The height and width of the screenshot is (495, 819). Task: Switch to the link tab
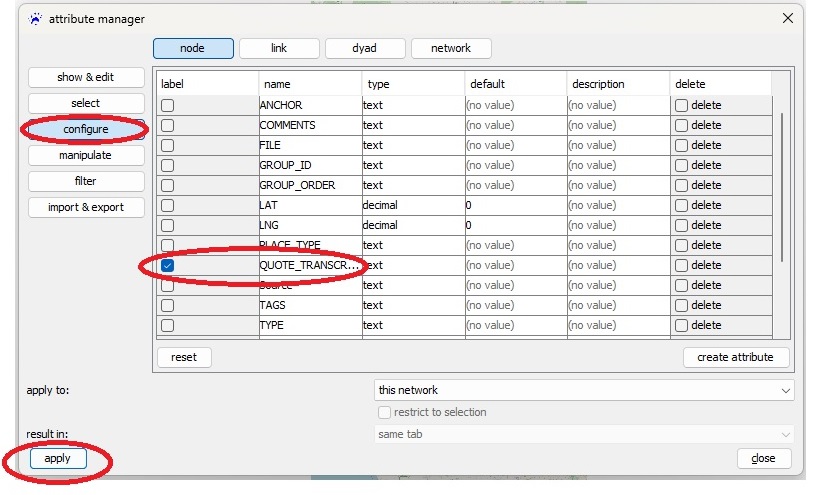(x=280, y=48)
